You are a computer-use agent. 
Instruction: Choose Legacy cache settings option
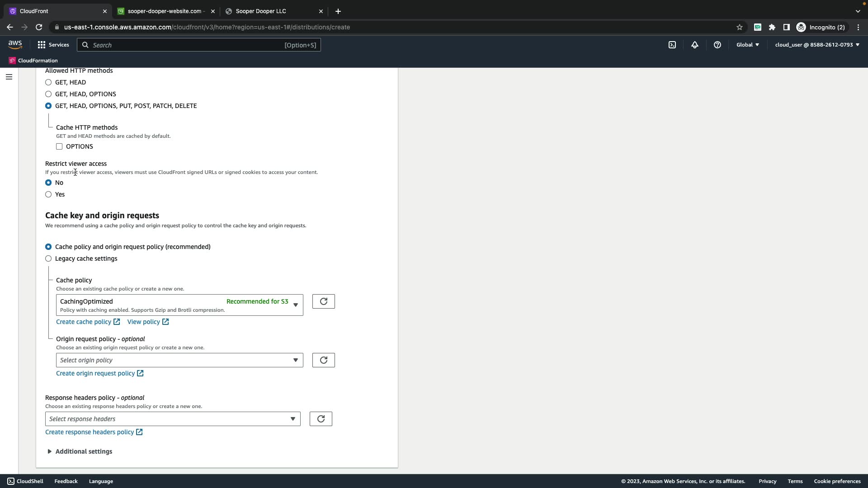(x=48, y=258)
